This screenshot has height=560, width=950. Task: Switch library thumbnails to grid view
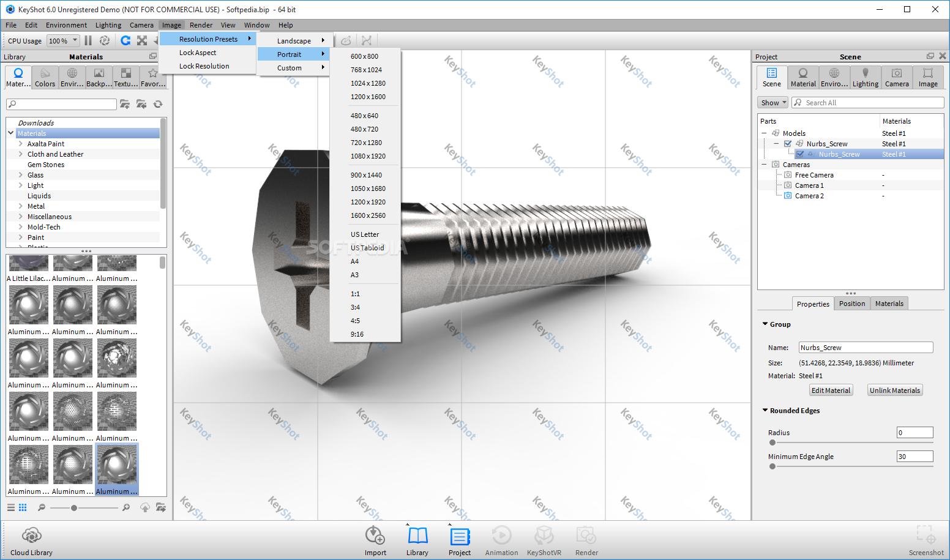tap(23, 507)
